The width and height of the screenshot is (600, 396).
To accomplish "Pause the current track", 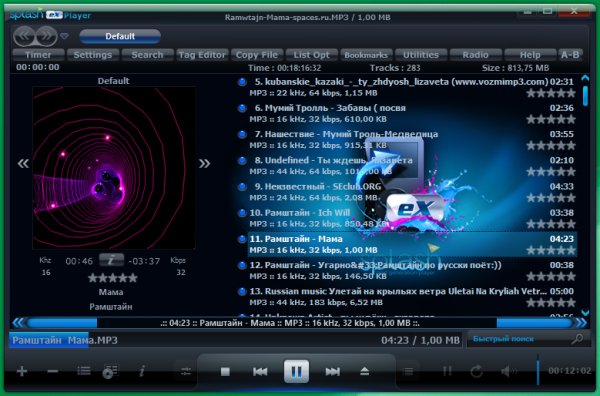I will pyautogui.click(x=296, y=371).
